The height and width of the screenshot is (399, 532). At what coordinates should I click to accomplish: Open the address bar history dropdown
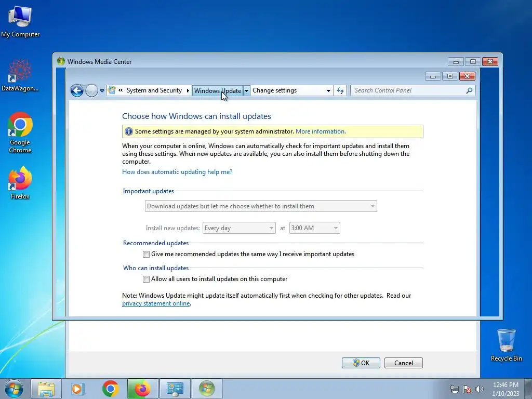tap(328, 90)
